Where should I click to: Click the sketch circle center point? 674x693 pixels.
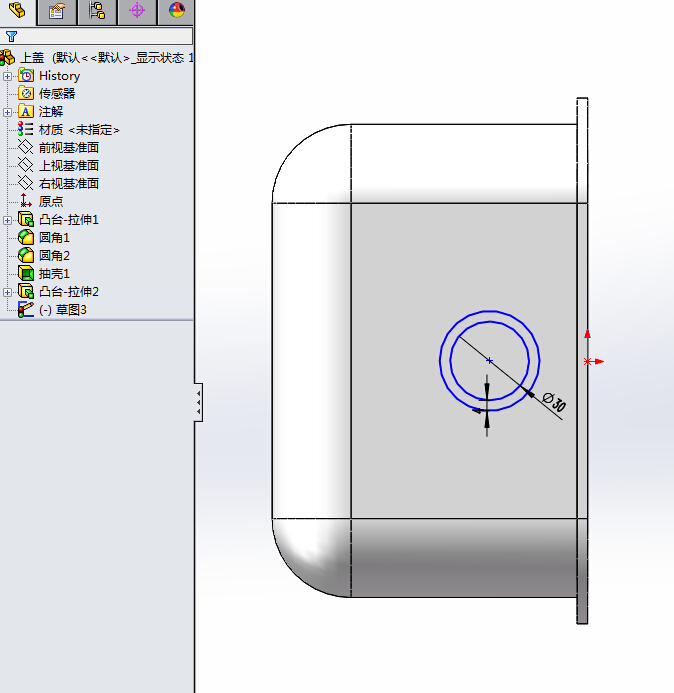click(x=489, y=361)
